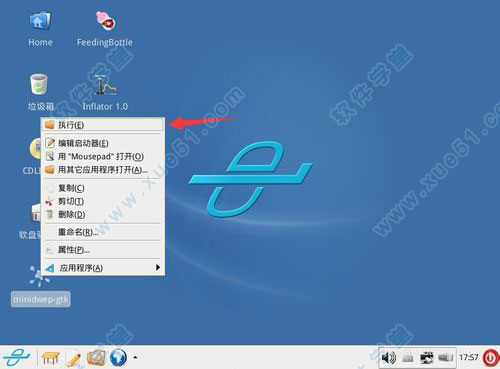Open the taskbar start menu logo button
This screenshot has height=369, width=500.
pyautogui.click(x=16, y=357)
